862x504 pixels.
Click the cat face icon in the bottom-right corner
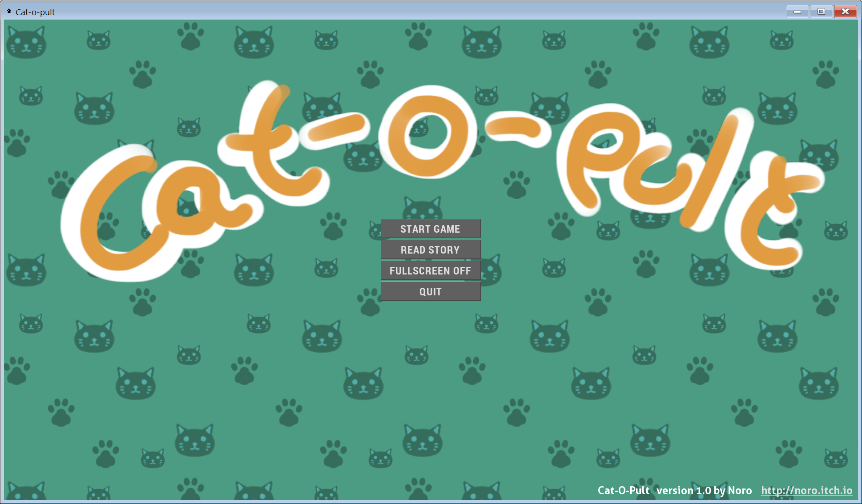tap(836, 459)
